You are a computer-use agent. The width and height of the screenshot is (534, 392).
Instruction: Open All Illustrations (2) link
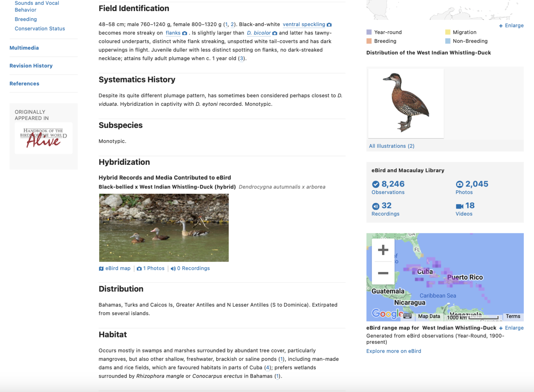pyautogui.click(x=391, y=146)
